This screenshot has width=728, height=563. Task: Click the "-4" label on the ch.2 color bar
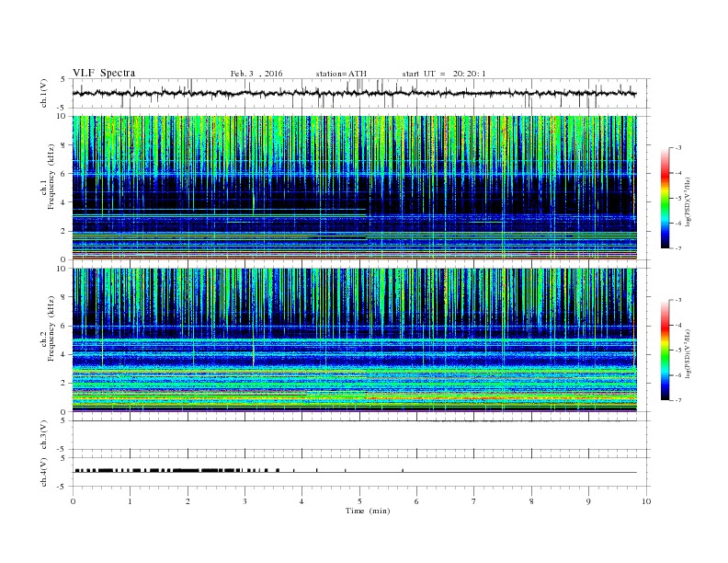click(678, 325)
